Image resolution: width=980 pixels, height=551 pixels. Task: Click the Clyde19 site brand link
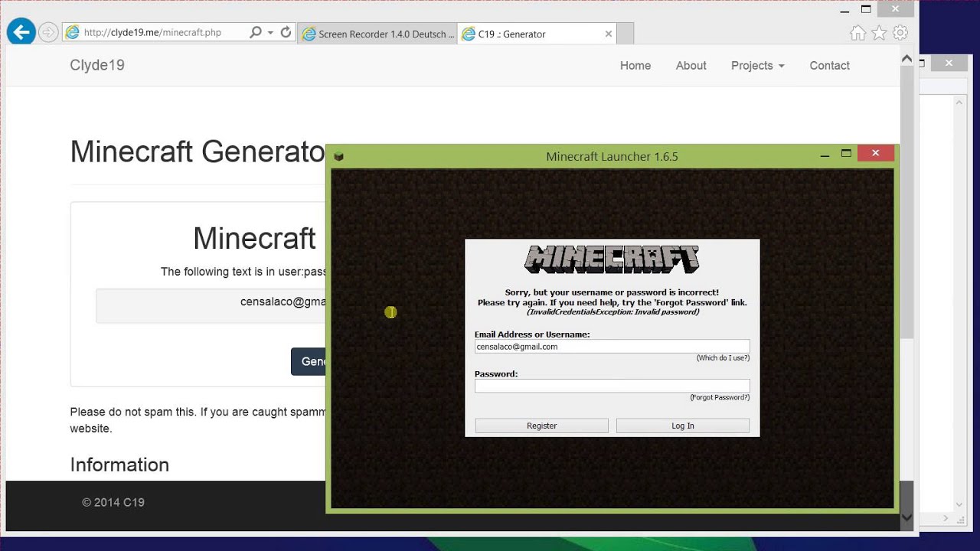[97, 65]
